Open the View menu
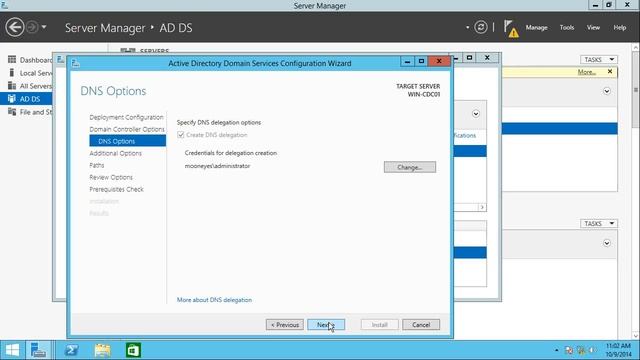Screen dimensions: 640x360 pyautogui.click(x=593, y=27)
